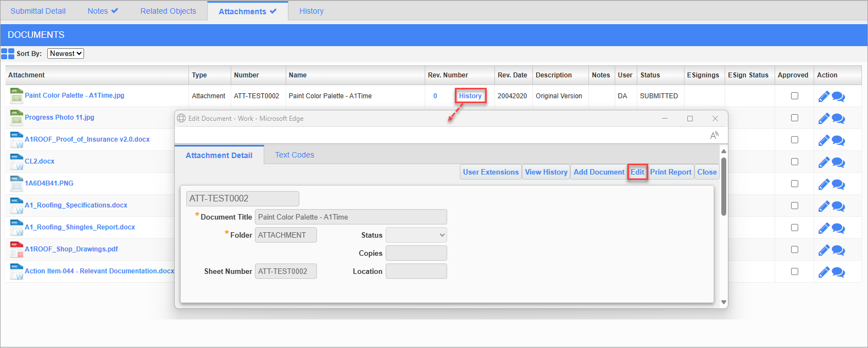Click edit pencil for A1_Roofing_Specifications row
868x348 pixels.
pyautogui.click(x=824, y=206)
